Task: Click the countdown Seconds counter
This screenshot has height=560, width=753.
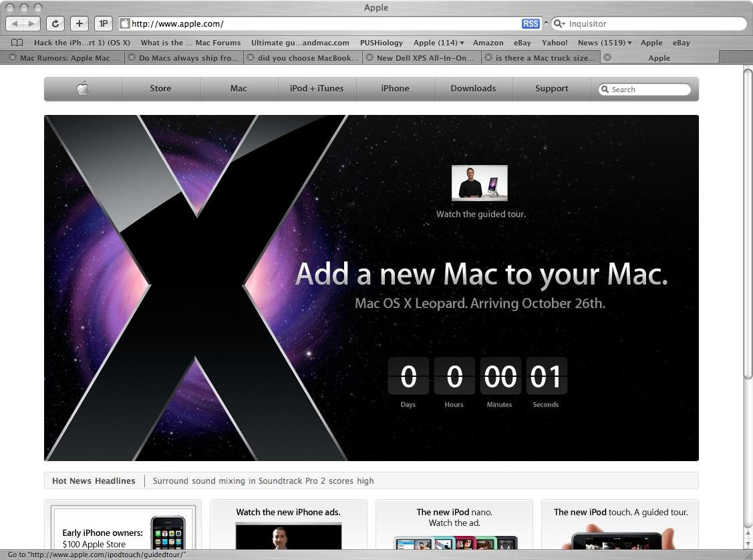Action: [x=546, y=376]
